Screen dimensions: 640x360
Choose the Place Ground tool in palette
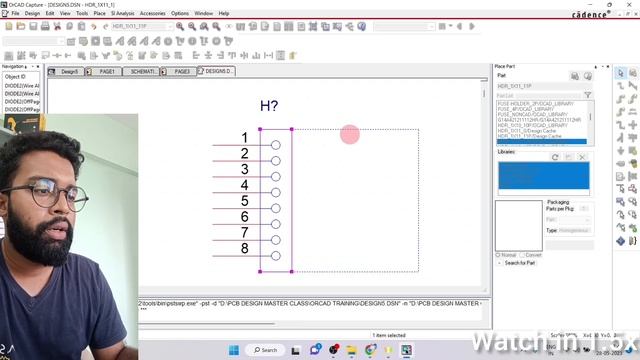coord(620,151)
